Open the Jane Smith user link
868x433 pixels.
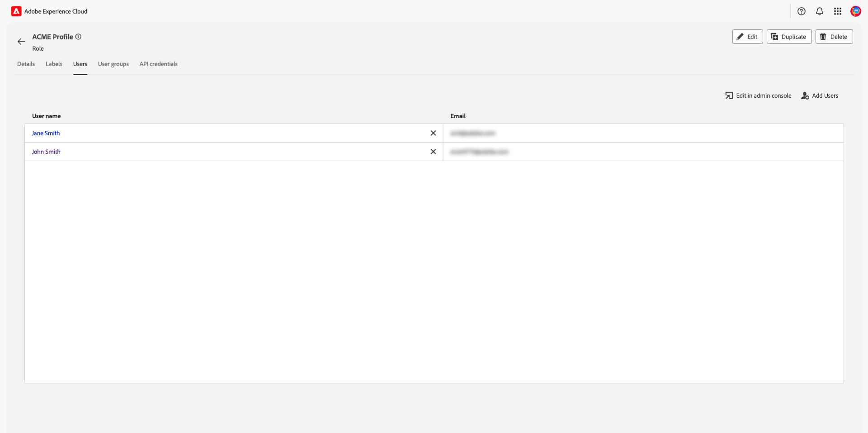point(46,133)
